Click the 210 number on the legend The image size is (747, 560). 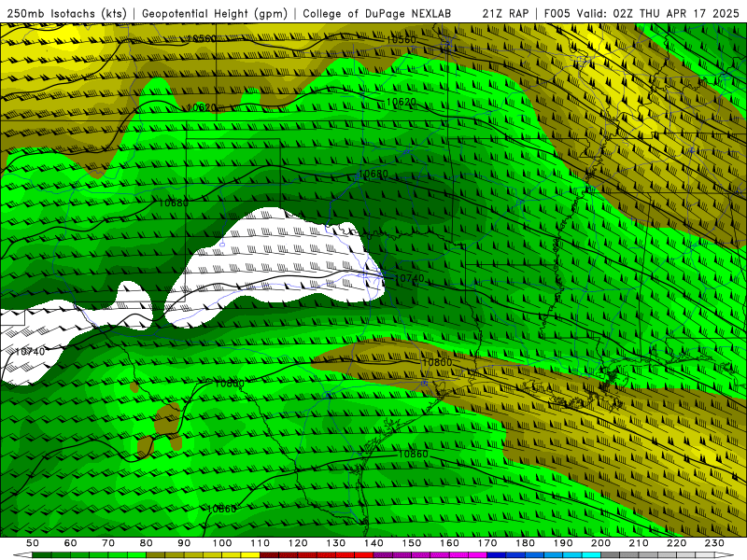point(640,543)
